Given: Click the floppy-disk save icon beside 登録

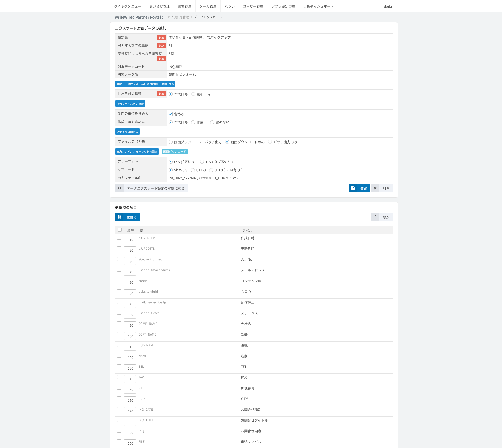Looking at the screenshot, I should 353,188.
